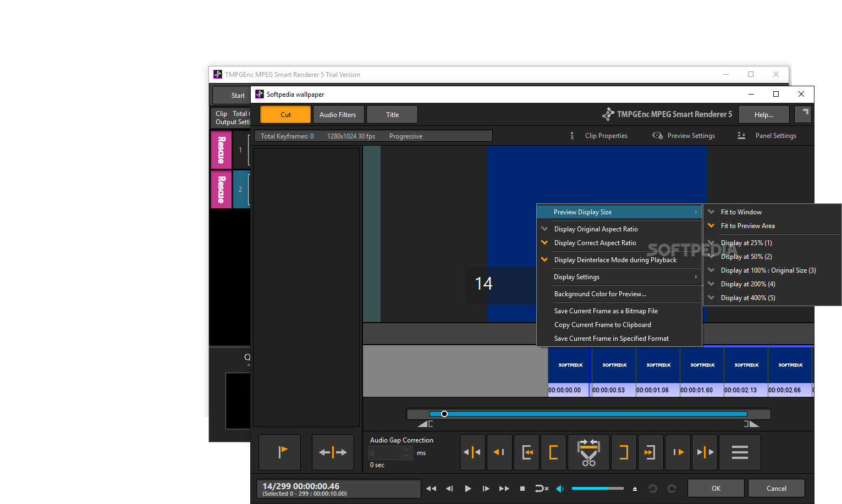The width and height of the screenshot is (842, 504).
Task: Select Display at 50% (2)
Action: coord(773,257)
